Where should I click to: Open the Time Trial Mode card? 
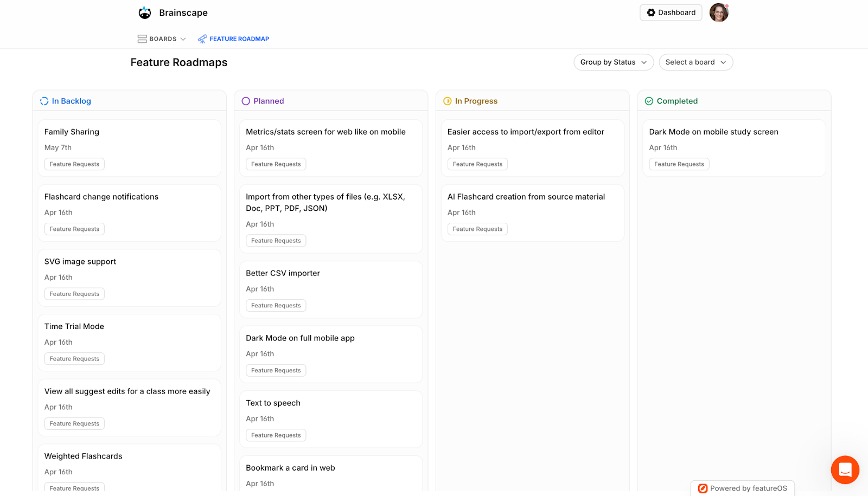click(129, 343)
